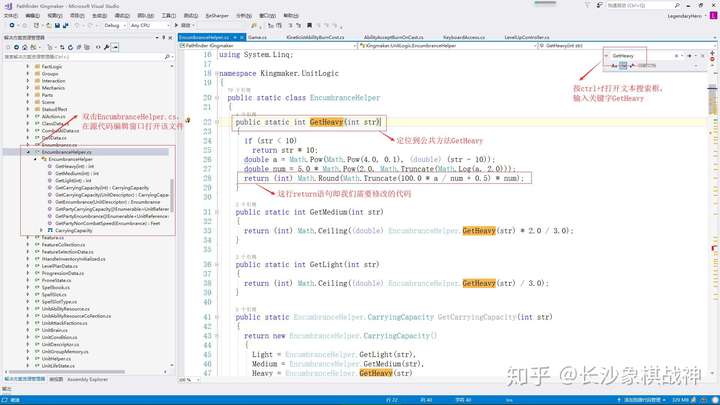Close the find box with its X icon

coord(702,56)
